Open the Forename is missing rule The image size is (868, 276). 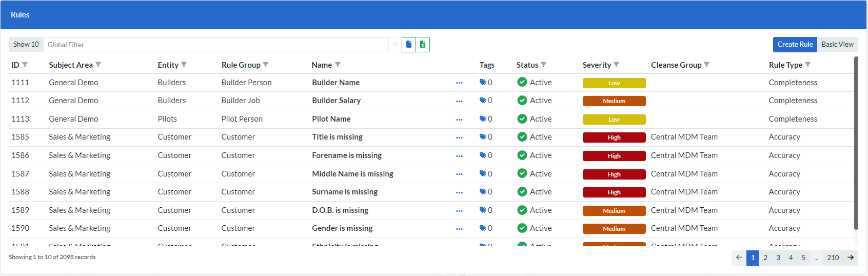click(347, 155)
